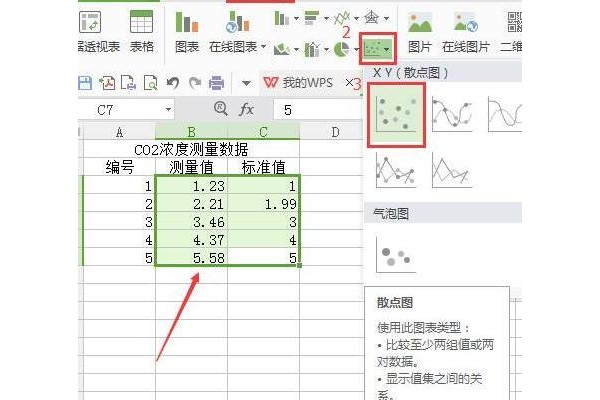
Task: Insert a column chart from ribbon
Action: (282, 18)
